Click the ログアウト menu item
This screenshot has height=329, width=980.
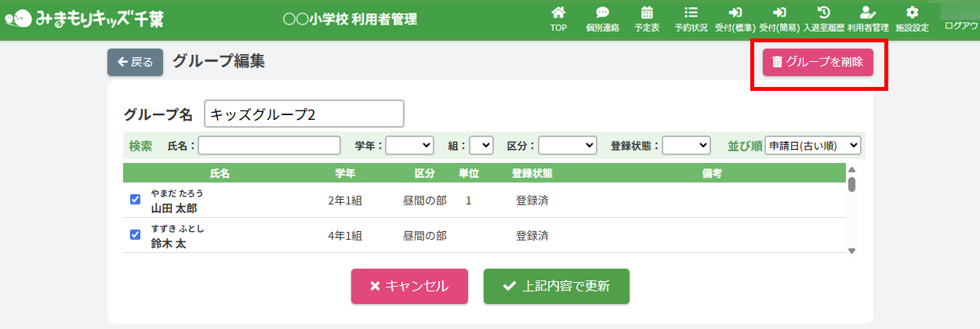tap(961, 26)
